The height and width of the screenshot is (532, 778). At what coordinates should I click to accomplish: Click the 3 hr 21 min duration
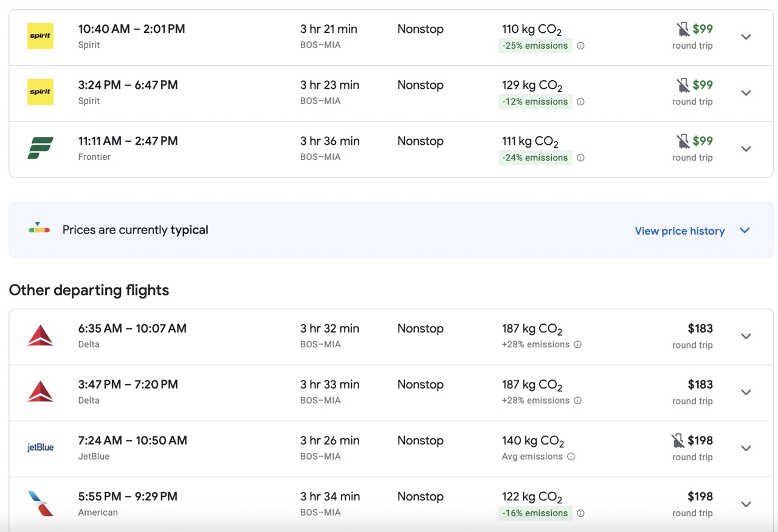coord(329,29)
